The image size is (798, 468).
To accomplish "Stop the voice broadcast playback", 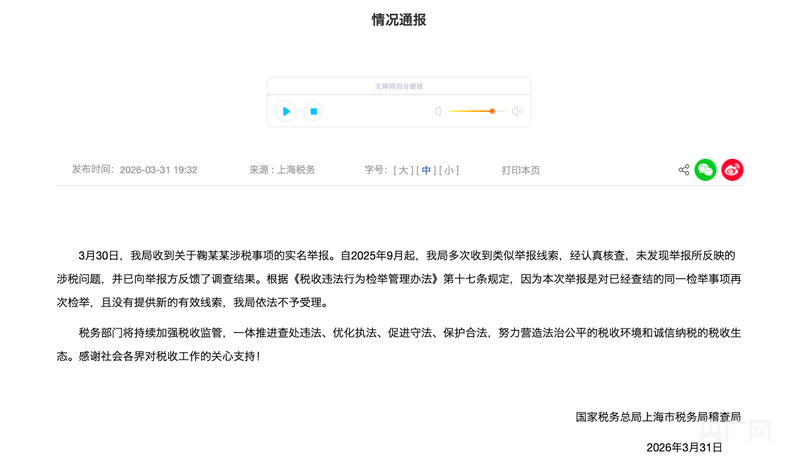I will pos(313,111).
